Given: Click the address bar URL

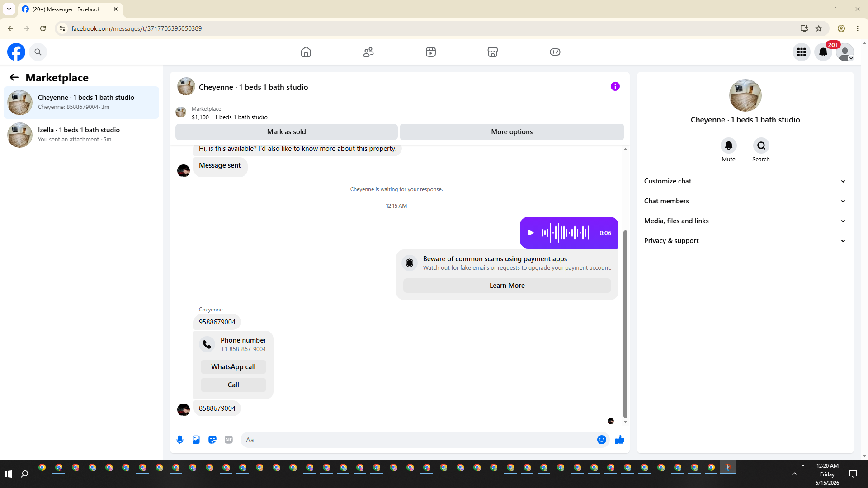Looking at the screenshot, I should coord(137,28).
